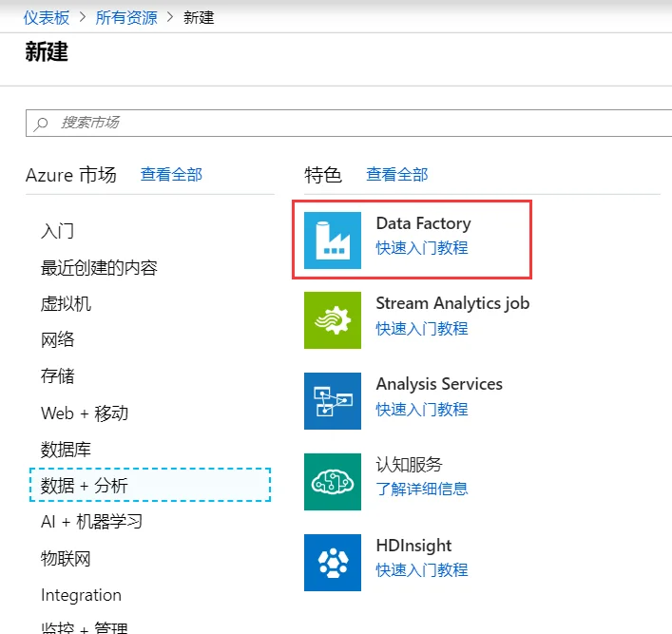Select the 数据库 category

[66, 450]
